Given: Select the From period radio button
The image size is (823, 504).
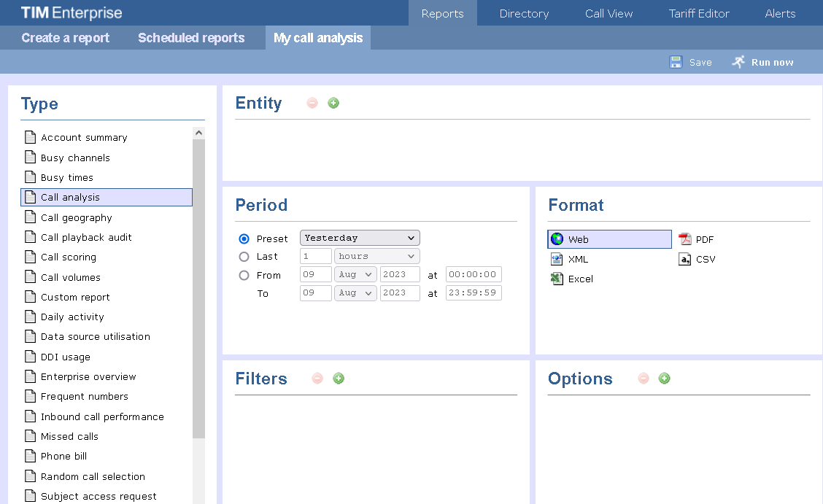Looking at the screenshot, I should pyautogui.click(x=243, y=275).
